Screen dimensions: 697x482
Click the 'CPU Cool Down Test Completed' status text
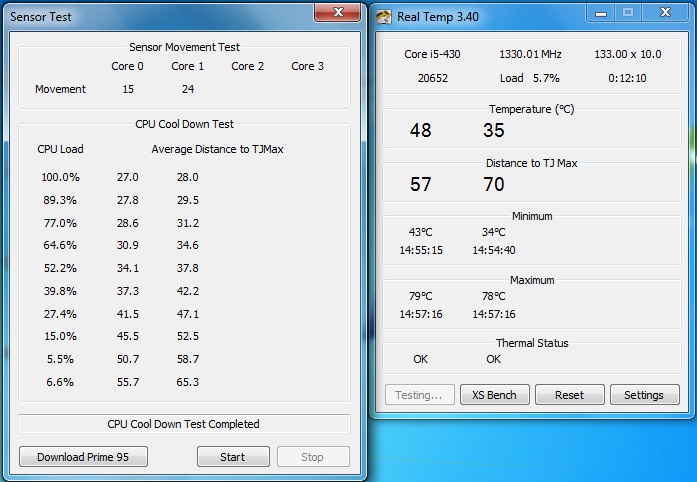[x=183, y=424]
